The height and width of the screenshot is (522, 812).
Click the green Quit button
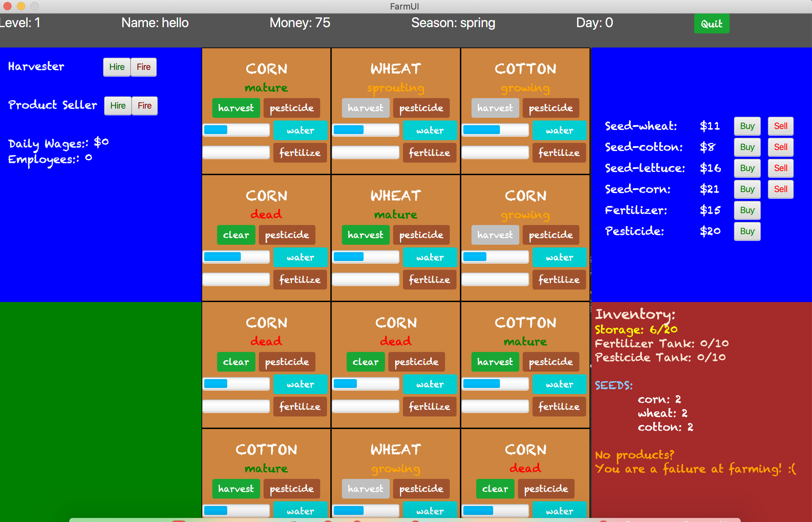coord(711,24)
